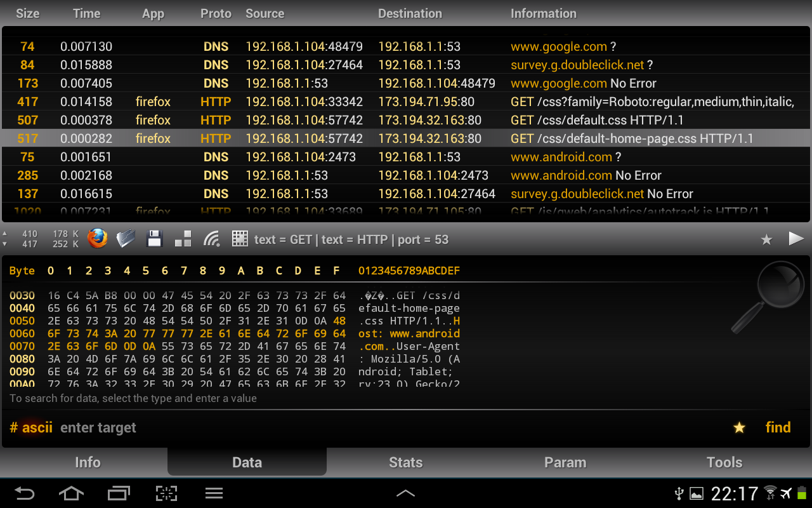
Task: Click the ASCII text 'ost: www.android'
Action: pyautogui.click(x=409, y=333)
